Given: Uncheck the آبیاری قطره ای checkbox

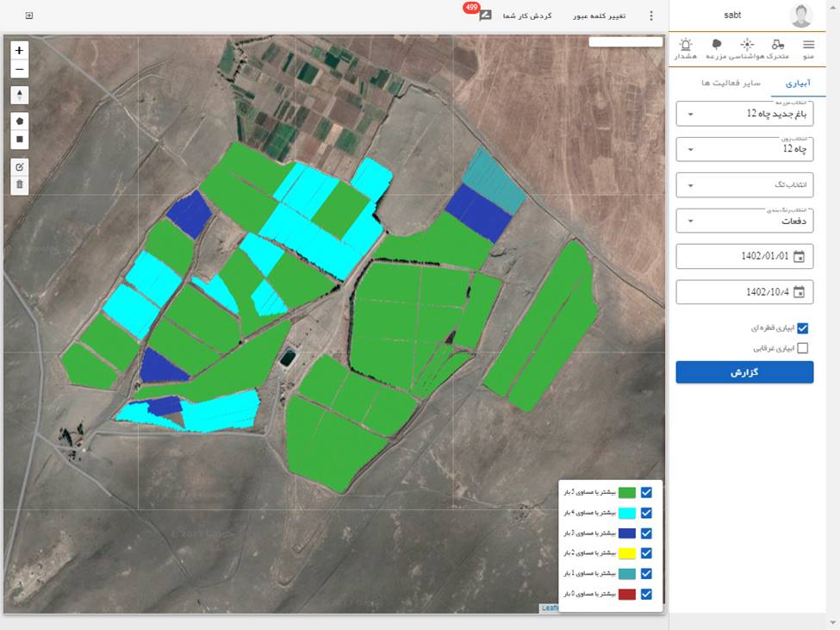Looking at the screenshot, I should 803,328.
